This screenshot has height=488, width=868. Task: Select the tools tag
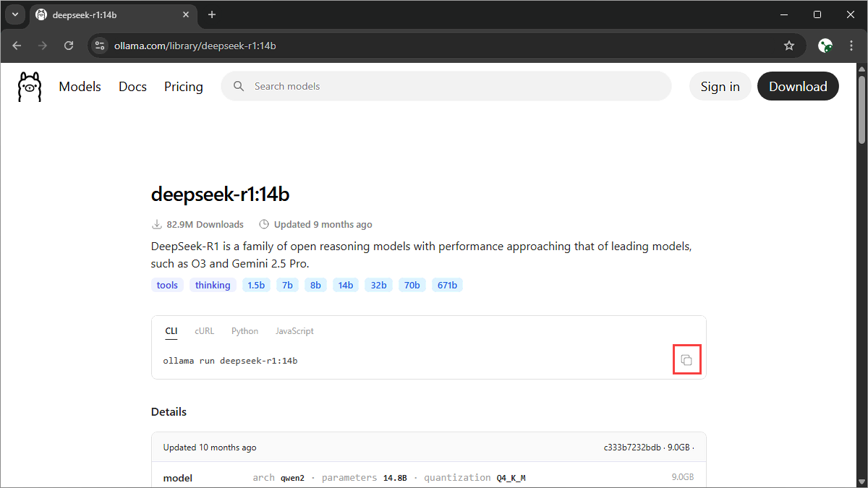(x=167, y=285)
